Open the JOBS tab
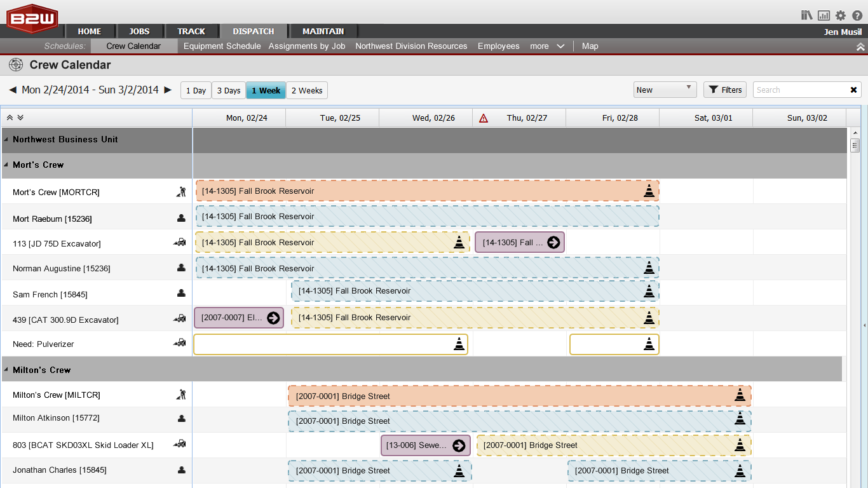The height and width of the screenshot is (488, 868). 139,31
